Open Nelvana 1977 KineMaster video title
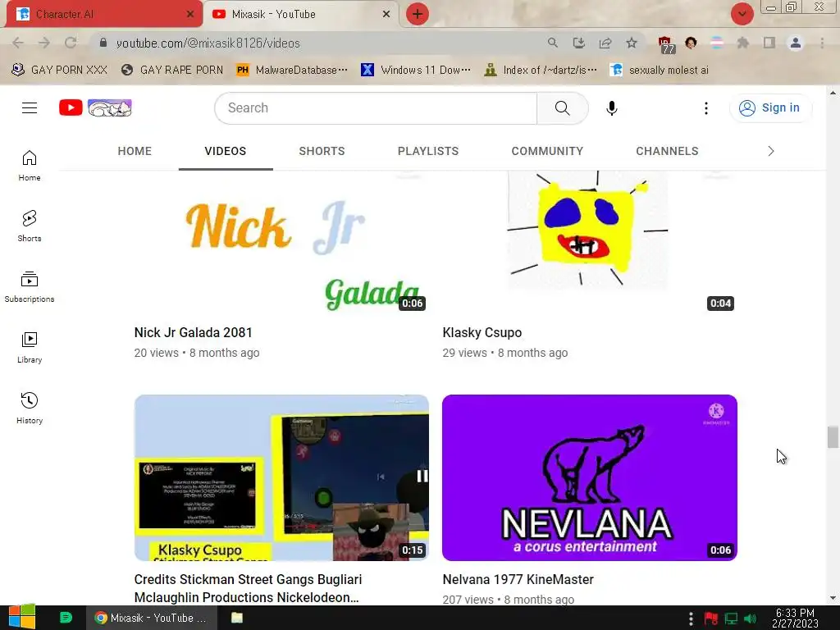This screenshot has width=840, height=630. coord(518,580)
